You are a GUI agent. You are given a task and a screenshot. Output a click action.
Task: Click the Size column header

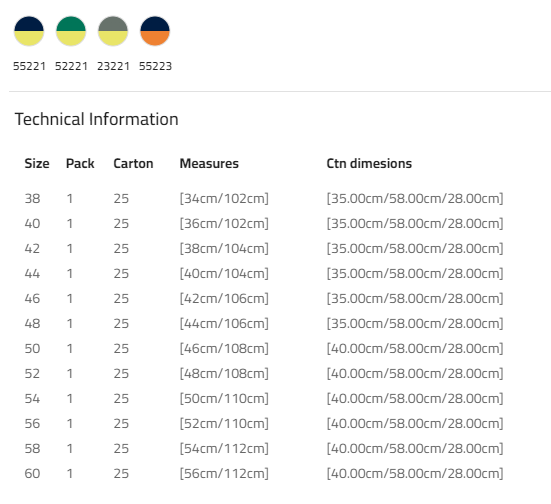[x=37, y=163]
